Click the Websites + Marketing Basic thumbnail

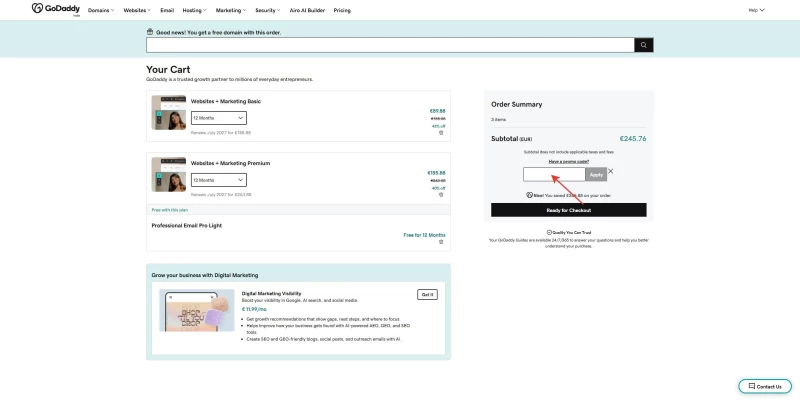tap(169, 112)
